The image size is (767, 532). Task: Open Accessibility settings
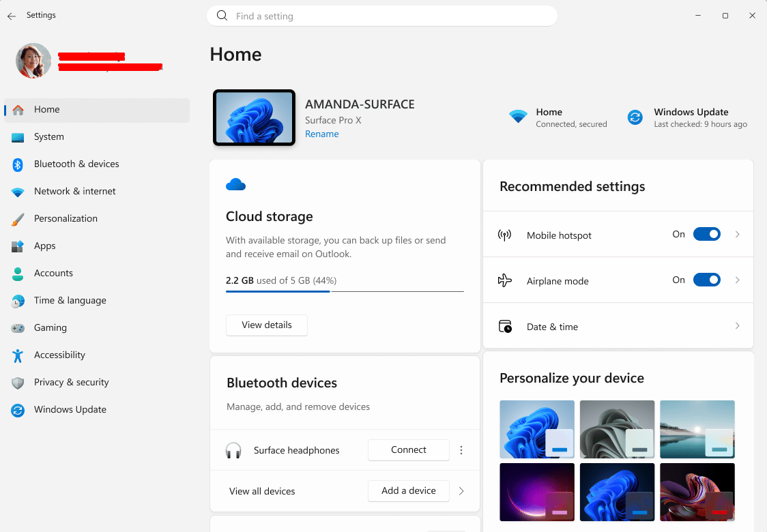(97, 355)
